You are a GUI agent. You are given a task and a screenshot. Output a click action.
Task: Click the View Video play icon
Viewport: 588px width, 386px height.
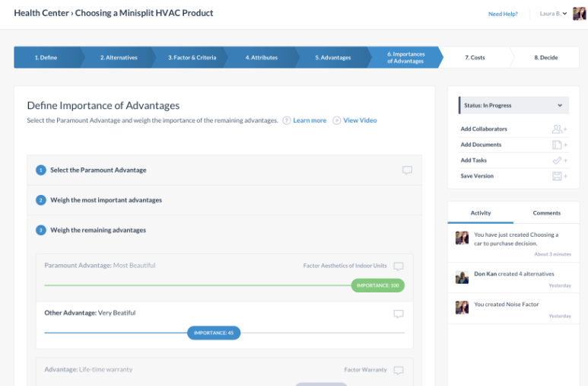click(336, 120)
